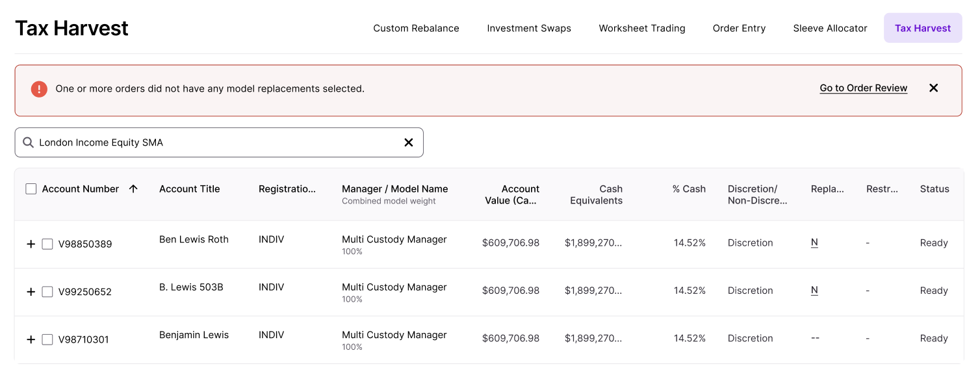
Task: Click into the London Income Equity search box
Action: pyautogui.click(x=214, y=142)
